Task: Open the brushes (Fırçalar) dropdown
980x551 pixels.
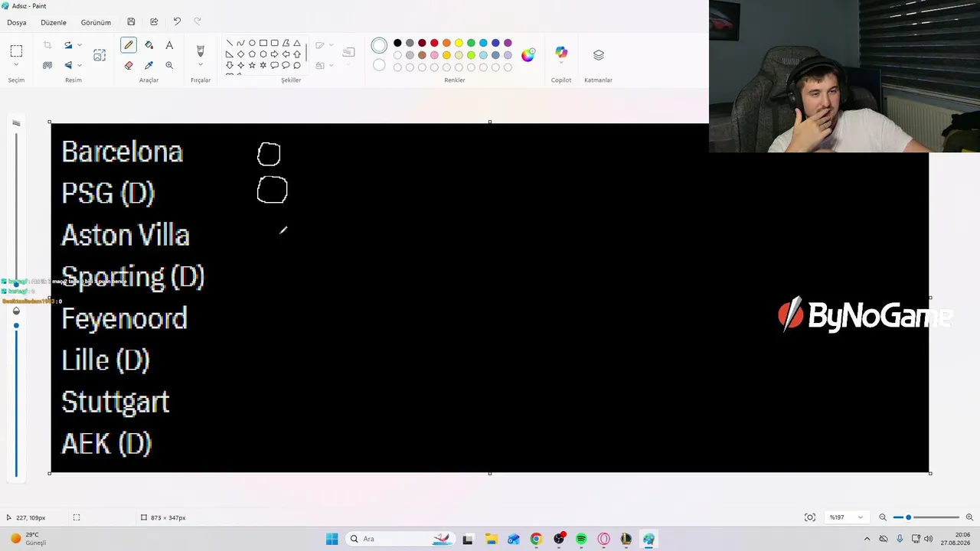Action: click(x=201, y=66)
